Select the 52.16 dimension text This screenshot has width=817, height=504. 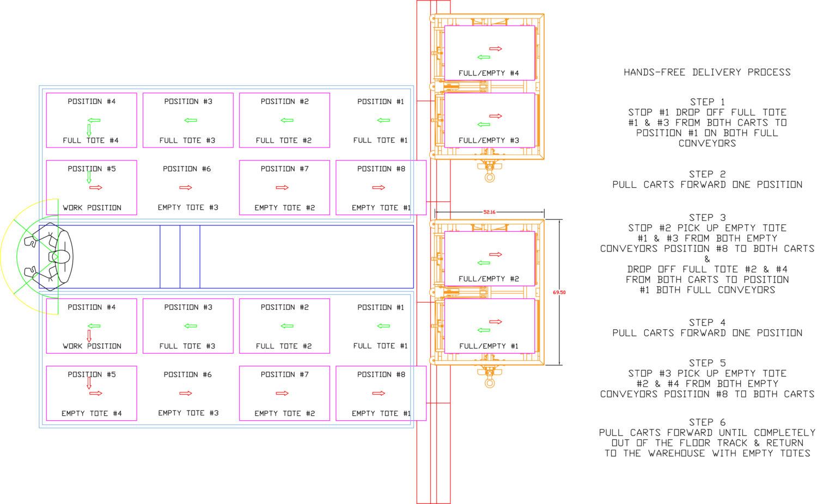(489, 212)
